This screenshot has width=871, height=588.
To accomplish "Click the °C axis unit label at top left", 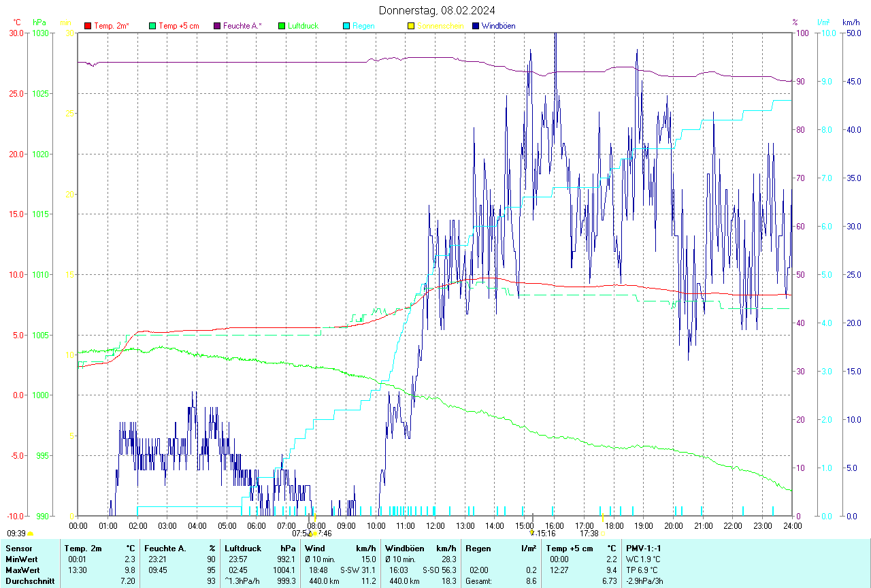I will pos(17,22).
